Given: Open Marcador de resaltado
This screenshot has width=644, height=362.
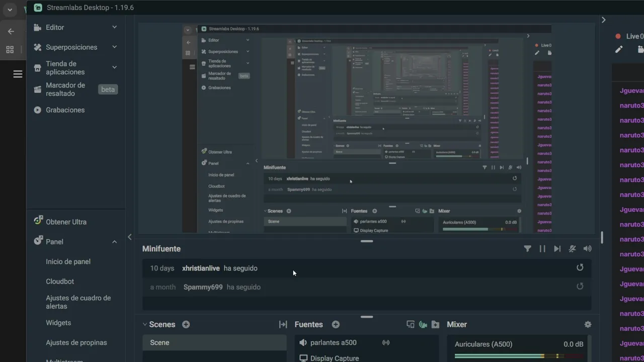Looking at the screenshot, I should [65, 89].
